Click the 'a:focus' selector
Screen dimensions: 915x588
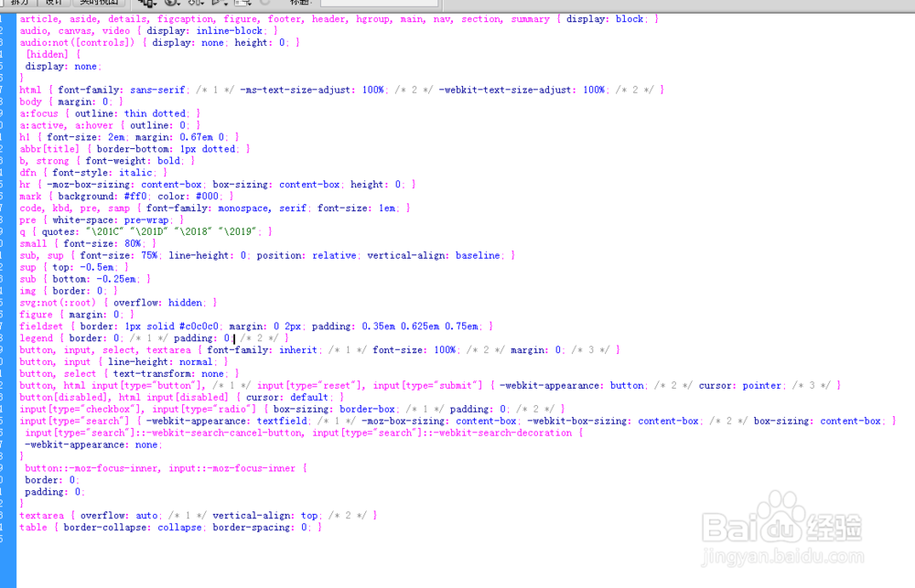coord(39,113)
